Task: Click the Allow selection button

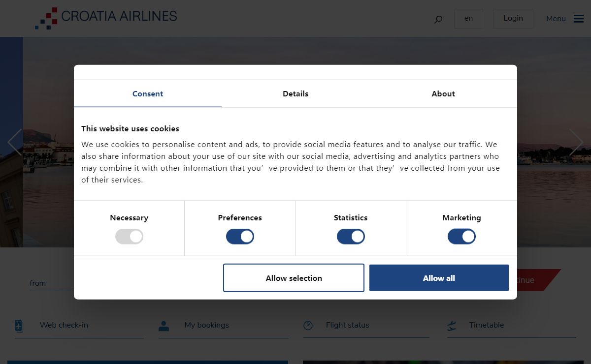Action: [x=294, y=278]
